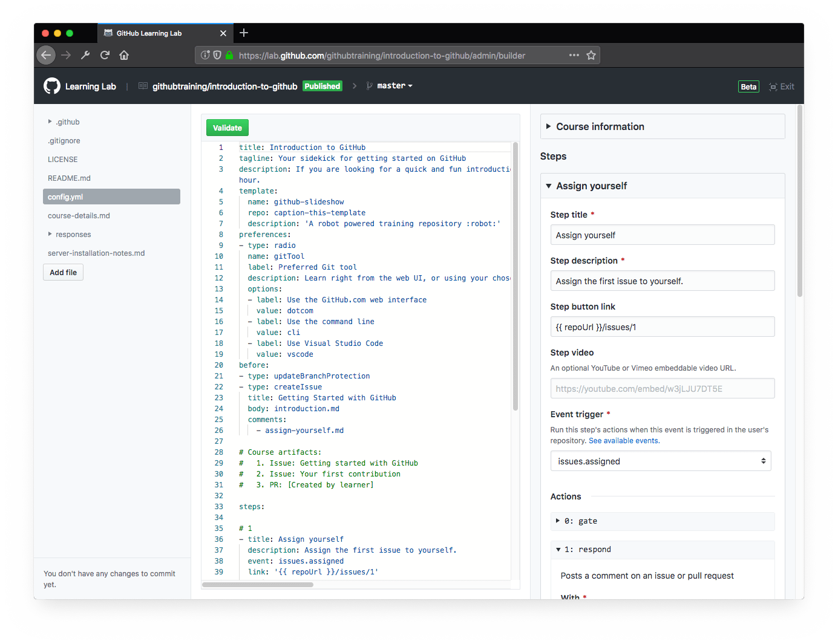Open the LICENSE file
The image size is (838, 644).
point(63,159)
